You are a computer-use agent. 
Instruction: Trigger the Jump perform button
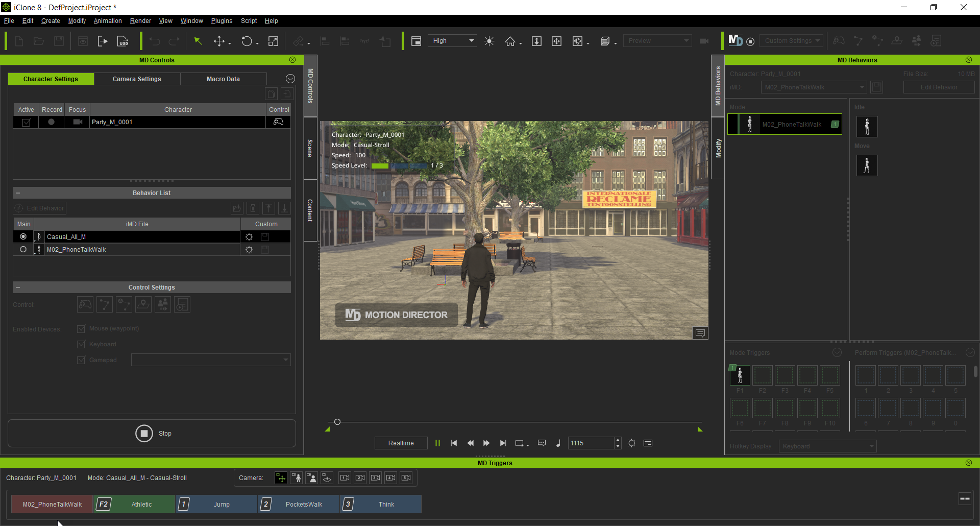click(x=216, y=504)
